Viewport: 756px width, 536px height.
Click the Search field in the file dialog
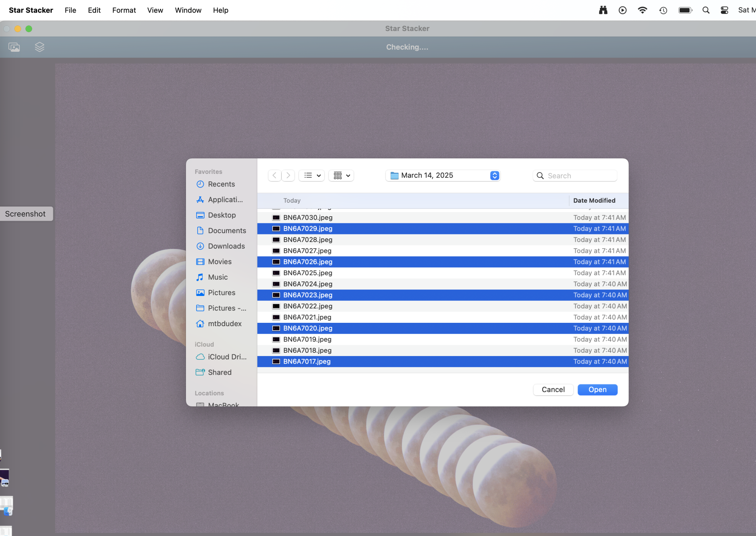(x=575, y=176)
